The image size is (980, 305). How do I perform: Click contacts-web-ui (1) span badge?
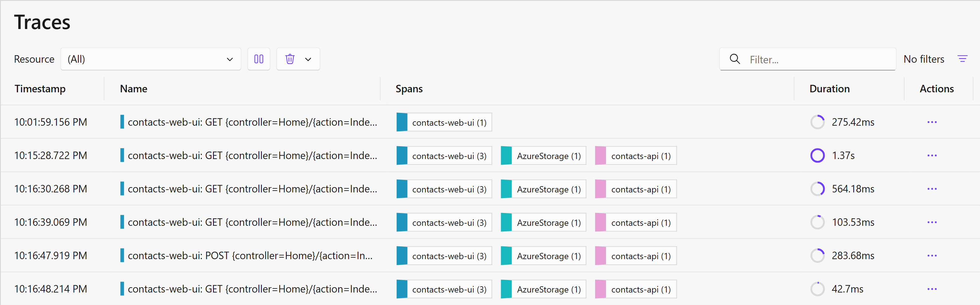pyautogui.click(x=444, y=122)
